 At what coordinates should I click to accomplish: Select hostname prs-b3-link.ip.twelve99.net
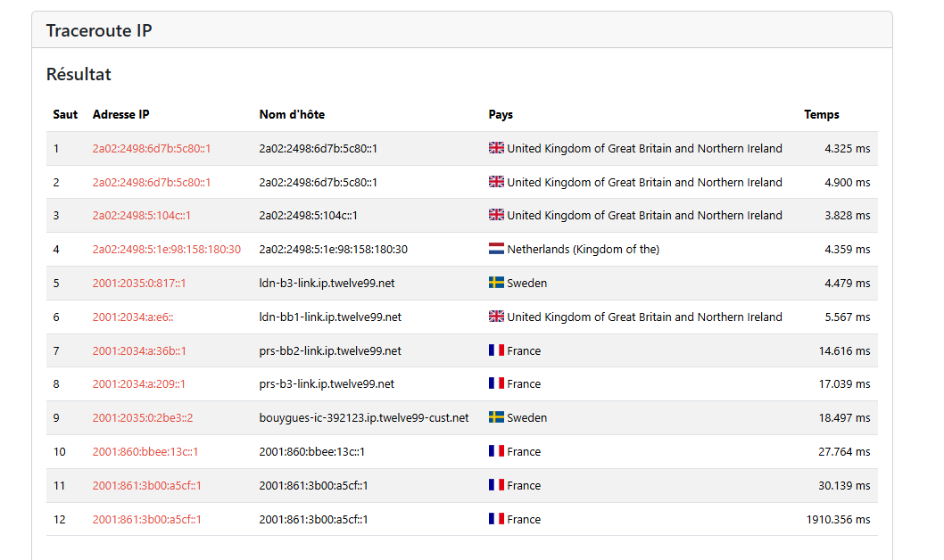[327, 383]
